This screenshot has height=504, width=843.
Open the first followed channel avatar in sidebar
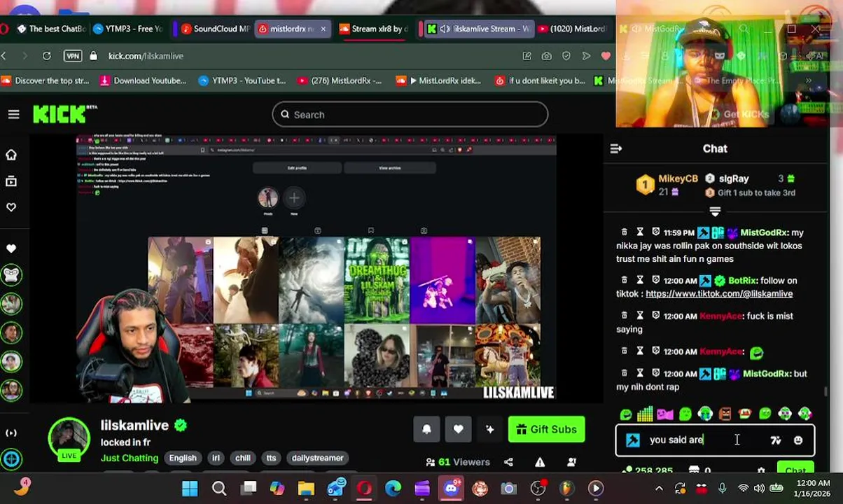point(11,275)
